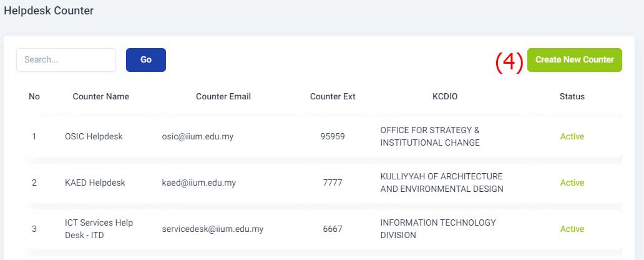The image size is (644, 260).
Task: Open the ICT Services Help Desk row
Action: coord(323,229)
